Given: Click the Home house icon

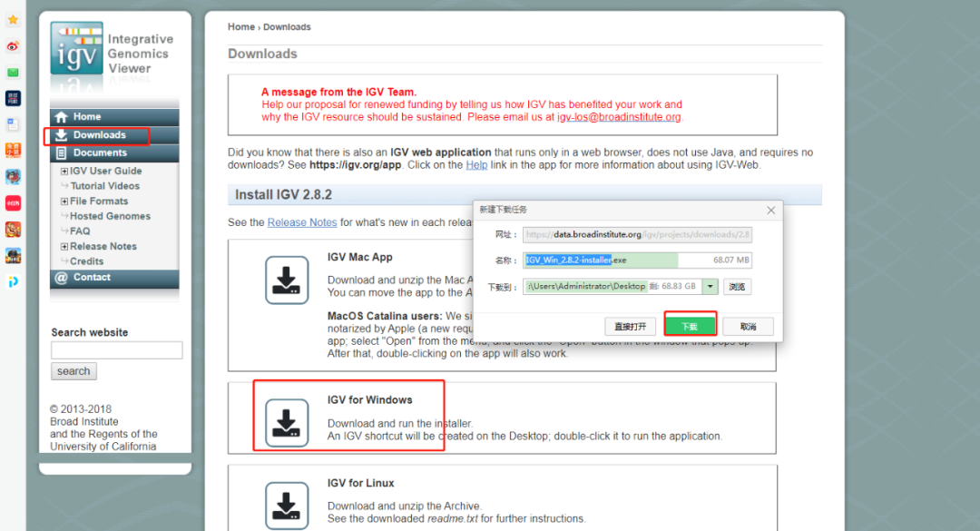Looking at the screenshot, I should pyautogui.click(x=62, y=117).
